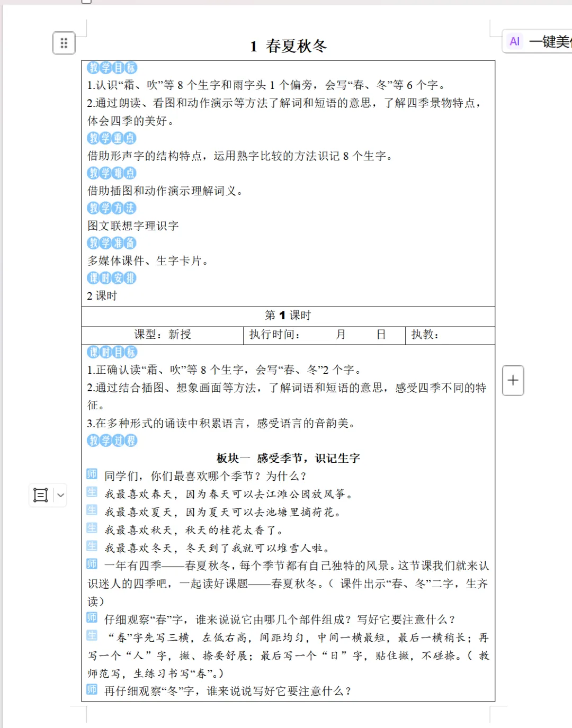
Task: Click the 师 icon before 一年有四季
Action: pos(92,564)
